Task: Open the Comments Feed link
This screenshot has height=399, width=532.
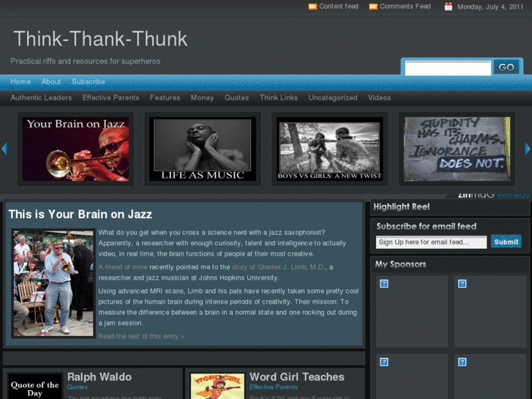Action: coord(405,7)
